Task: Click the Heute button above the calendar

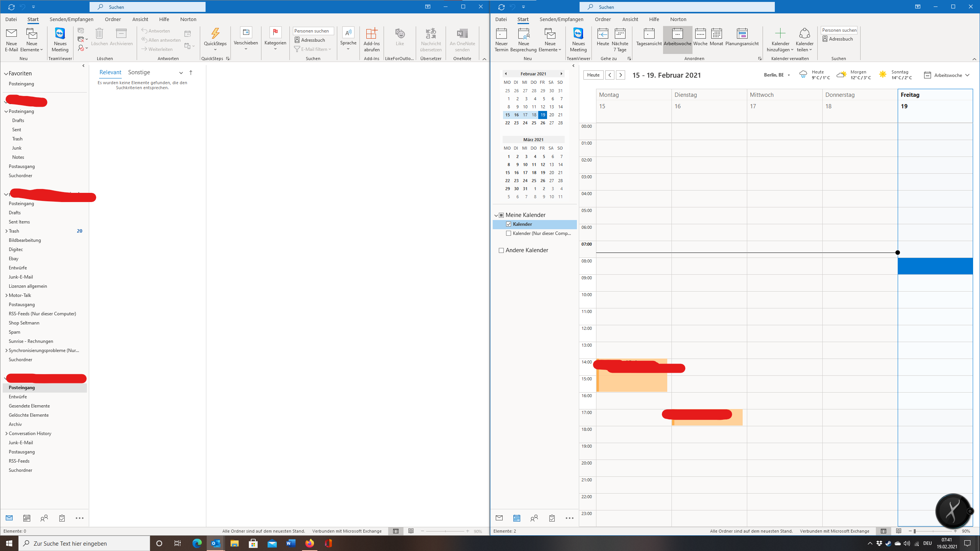Action: (x=593, y=75)
